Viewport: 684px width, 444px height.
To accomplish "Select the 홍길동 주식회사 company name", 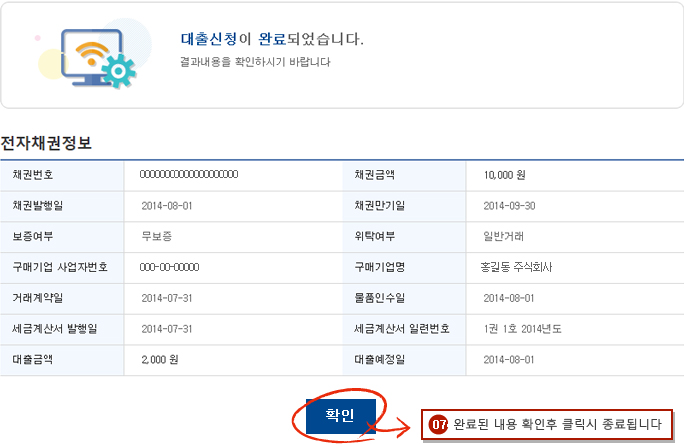I will tap(516, 267).
